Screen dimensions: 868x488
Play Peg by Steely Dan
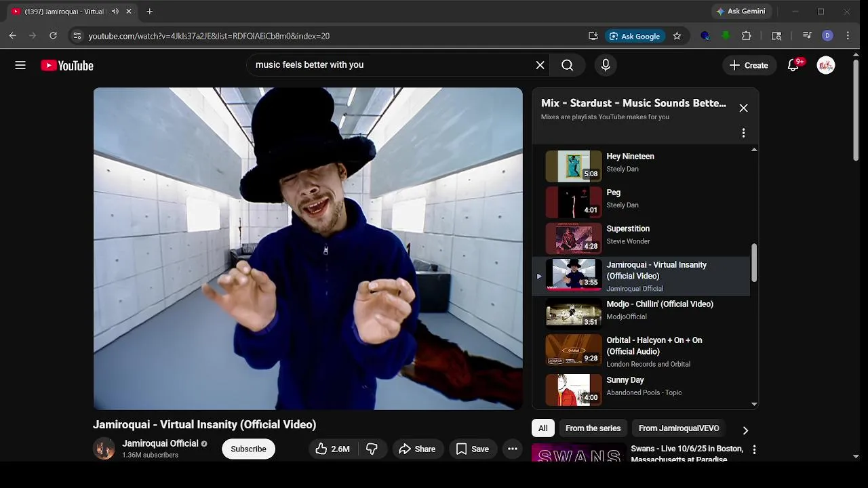(641, 201)
